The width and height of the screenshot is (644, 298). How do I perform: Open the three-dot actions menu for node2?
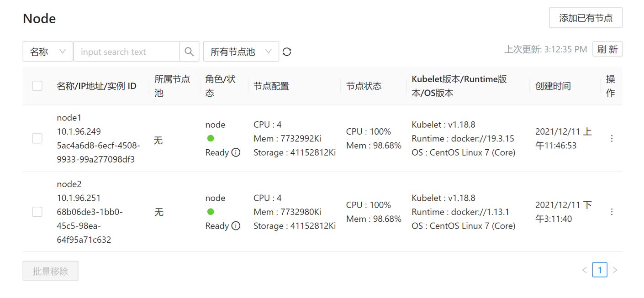coord(612,212)
